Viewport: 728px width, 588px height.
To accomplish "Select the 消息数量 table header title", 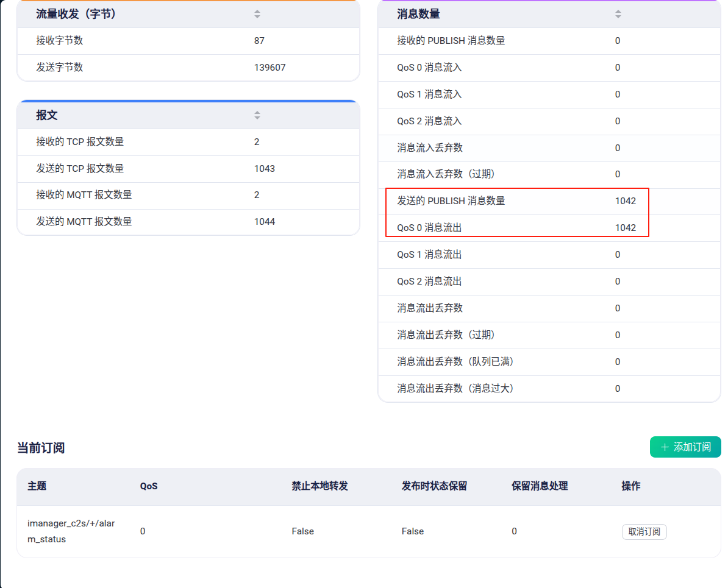I will click(418, 14).
